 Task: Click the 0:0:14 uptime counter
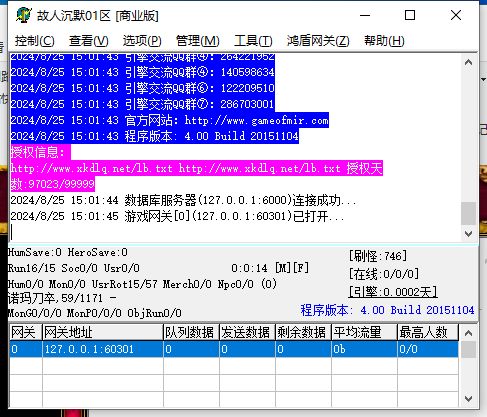pyautogui.click(x=249, y=268)
